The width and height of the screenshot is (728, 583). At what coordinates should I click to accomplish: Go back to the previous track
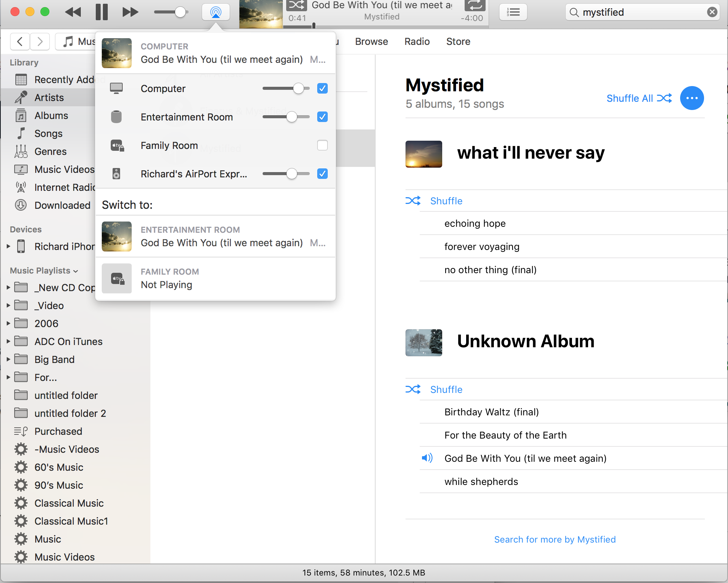[73, 12]
